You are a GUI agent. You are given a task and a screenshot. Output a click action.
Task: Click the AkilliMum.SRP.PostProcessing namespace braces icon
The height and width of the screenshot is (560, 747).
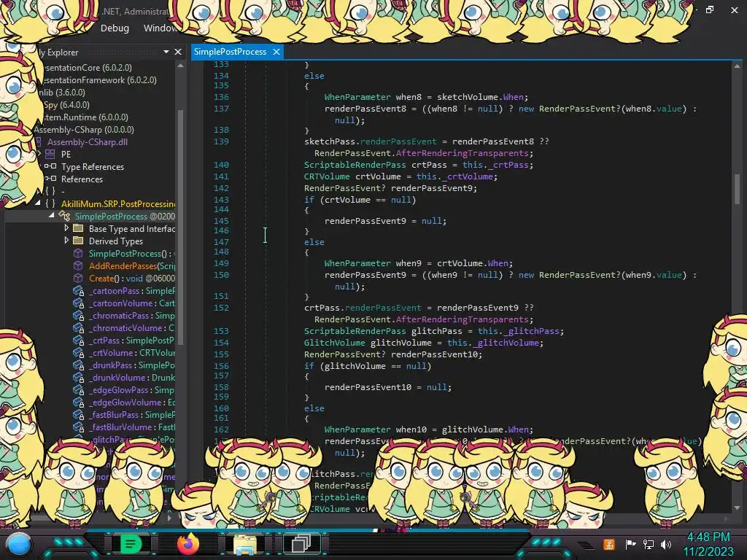50,203
